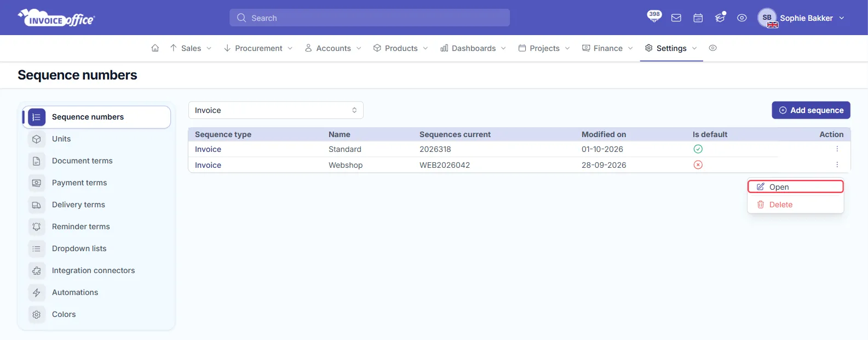This screenshot has height=340, width=868.
Task: Click the Automations lightning icon
Action: (x=37, y=292)
